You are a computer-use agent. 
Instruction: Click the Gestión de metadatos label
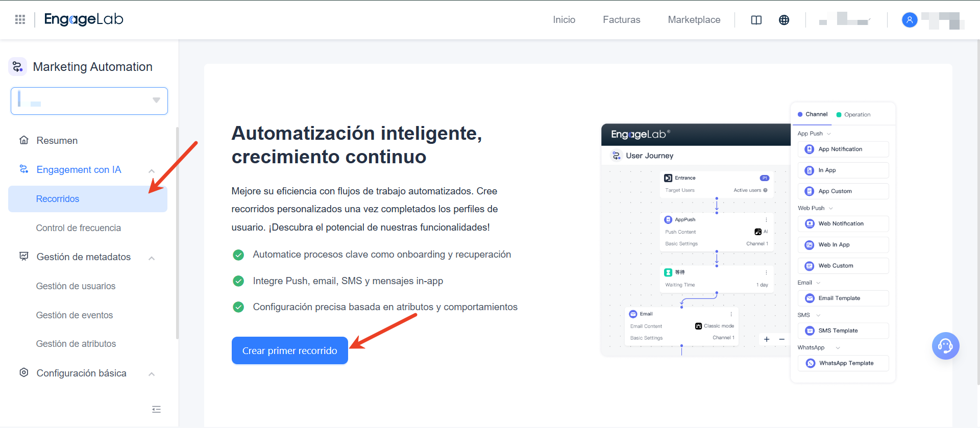pyautogui.click(x=84, y=257)
